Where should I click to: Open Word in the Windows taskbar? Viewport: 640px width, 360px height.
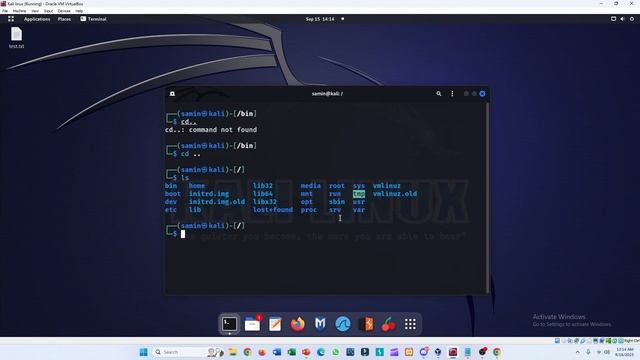[x=277, y=352]
